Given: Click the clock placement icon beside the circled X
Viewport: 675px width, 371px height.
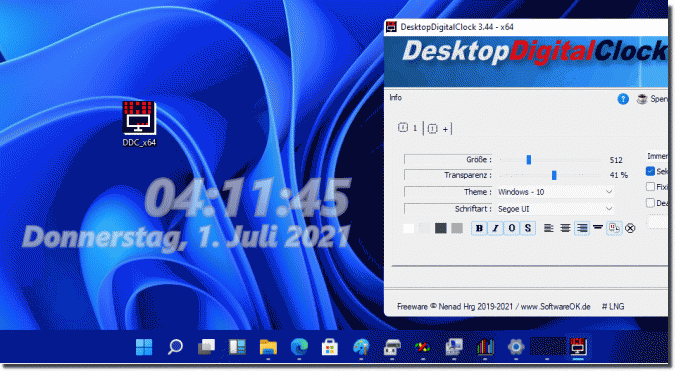Looking at the screenshot, I should [x=614, y=228].
